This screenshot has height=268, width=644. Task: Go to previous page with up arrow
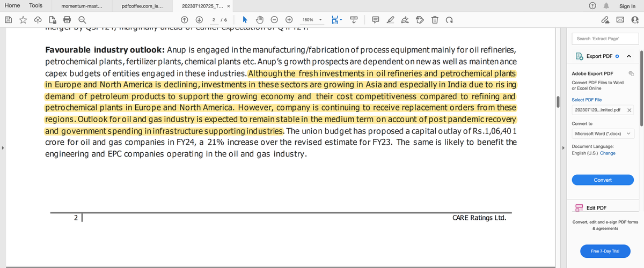pos(185,20)
